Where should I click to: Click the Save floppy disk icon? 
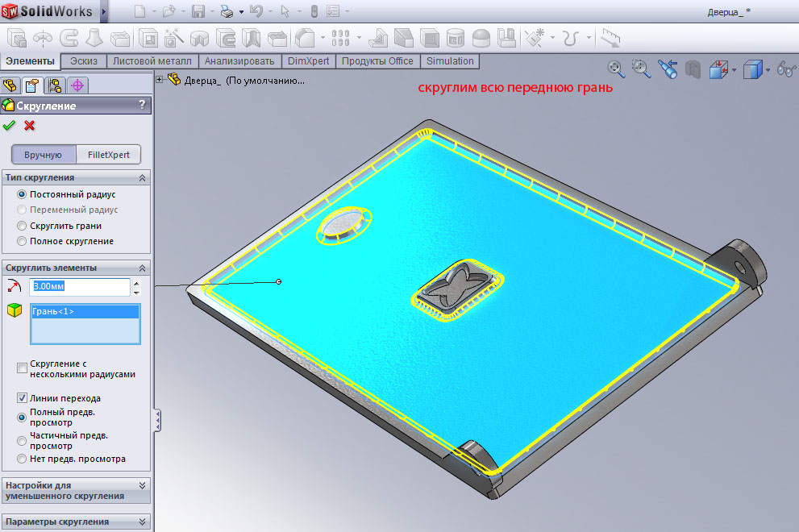(198, 11)
